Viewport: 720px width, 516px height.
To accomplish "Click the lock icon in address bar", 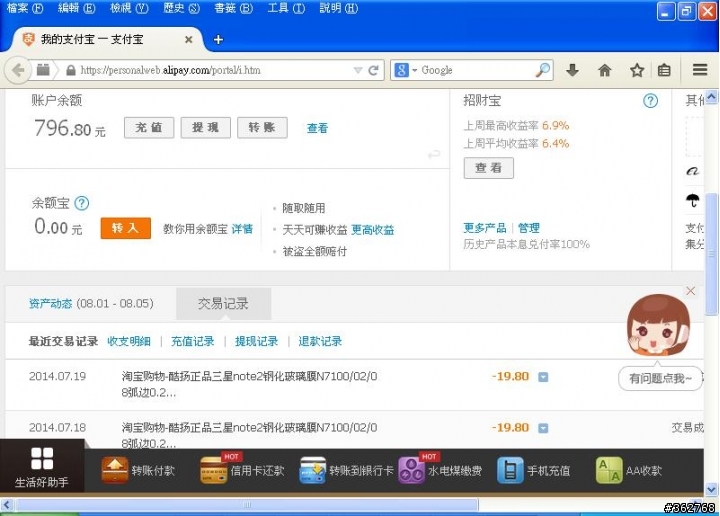I will 71,70.
